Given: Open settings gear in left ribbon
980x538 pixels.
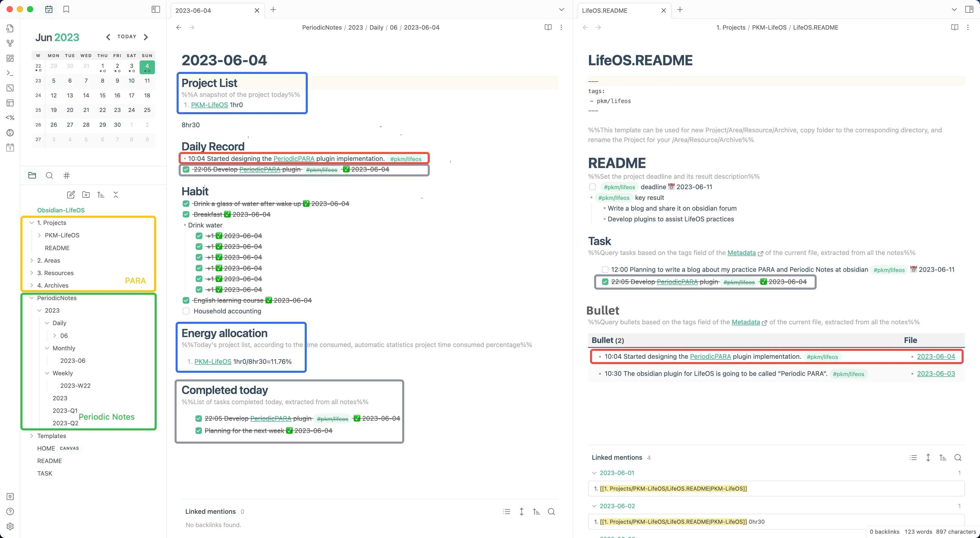Looking at the screenshot, I should (x=10, y=526).
